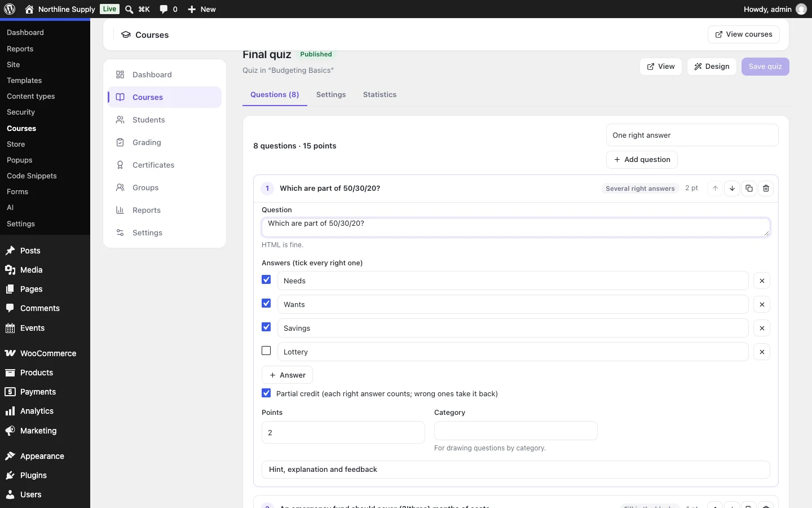
Task: Remove the Needs answer
Action: coord(762,281)
